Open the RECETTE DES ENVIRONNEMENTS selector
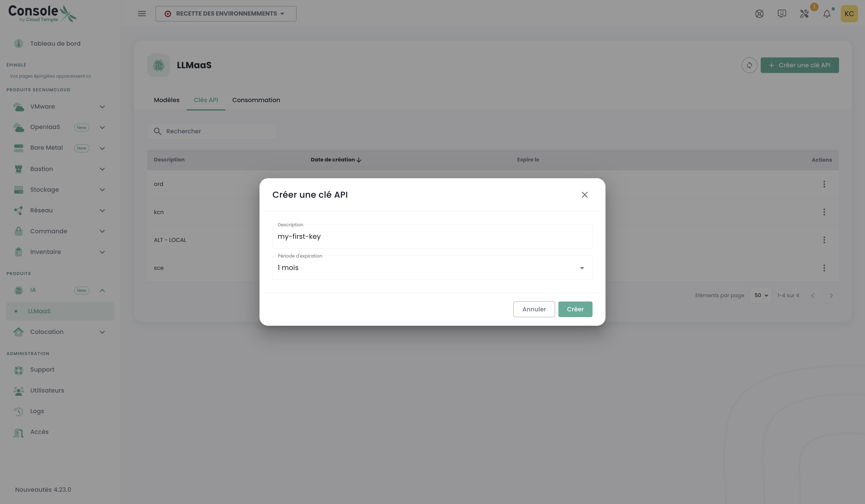Viewport: 865px width, 504px height. (x=226, y=13)
